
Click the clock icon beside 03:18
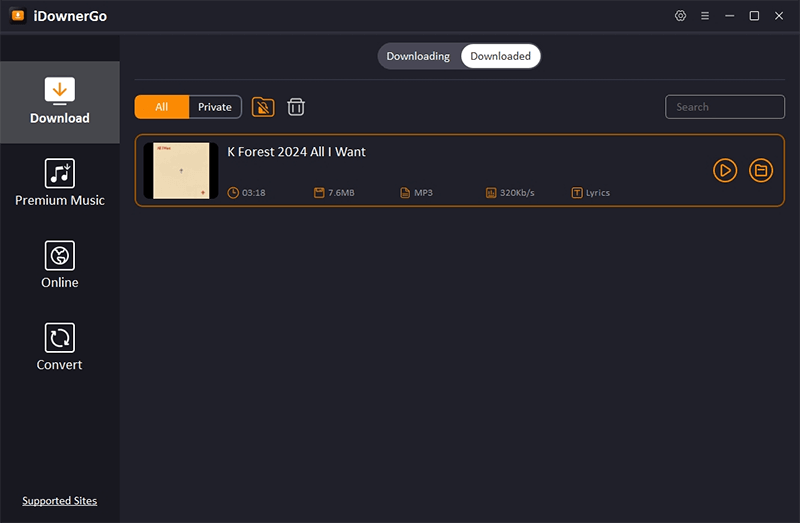point(233,192)
